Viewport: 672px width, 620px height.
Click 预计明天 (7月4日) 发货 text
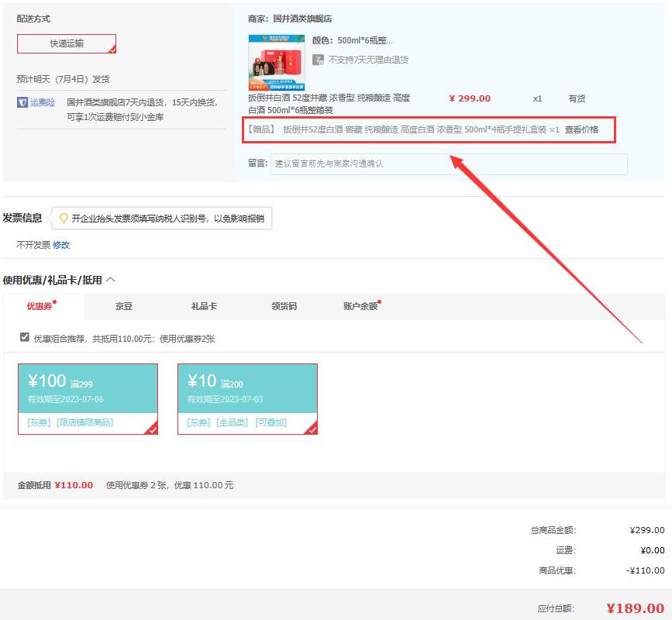click(x=63, y=79)
